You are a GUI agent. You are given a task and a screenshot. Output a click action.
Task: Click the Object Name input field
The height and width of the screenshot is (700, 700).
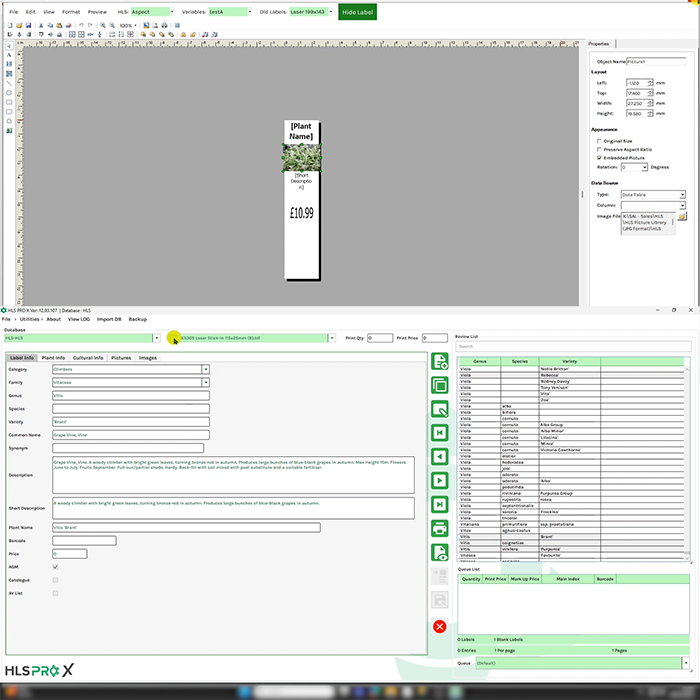click(656, 62)
